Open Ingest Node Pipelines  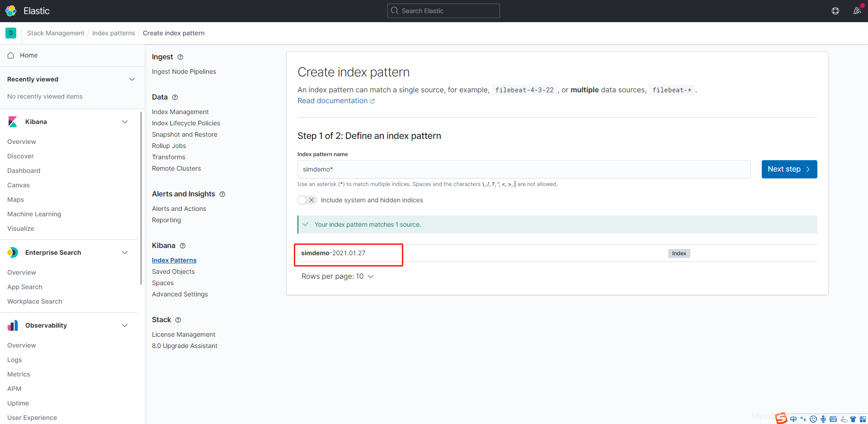point(184,71)
